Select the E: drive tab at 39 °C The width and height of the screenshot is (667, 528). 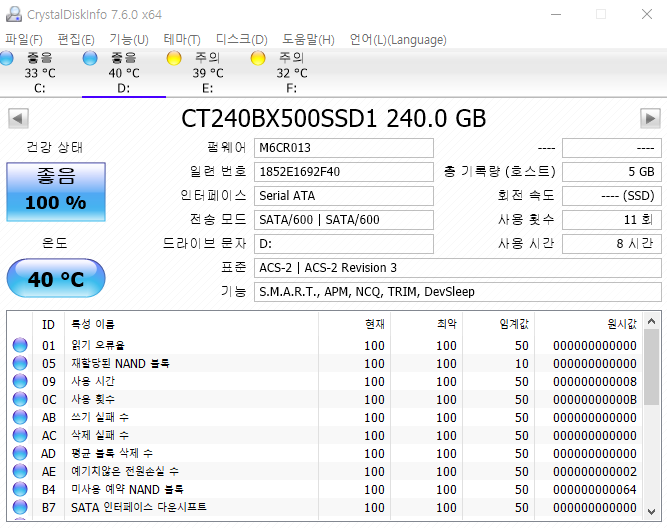[x=208, y=73]
